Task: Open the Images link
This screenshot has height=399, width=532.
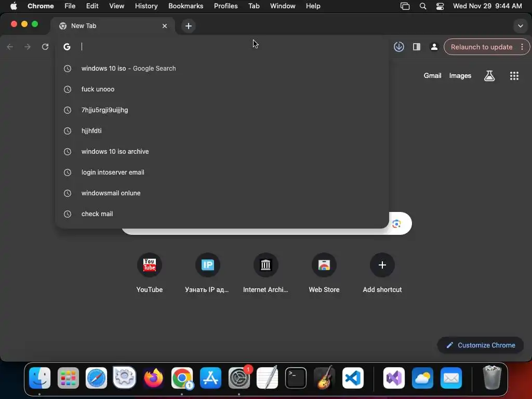Action: 460,76
